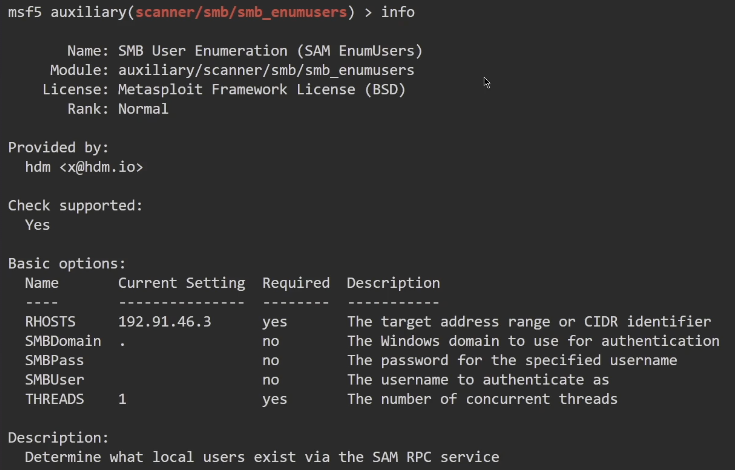Click the 'Determine what local users exist' description line
Screen dimensions: 735x470
point(261,457)
